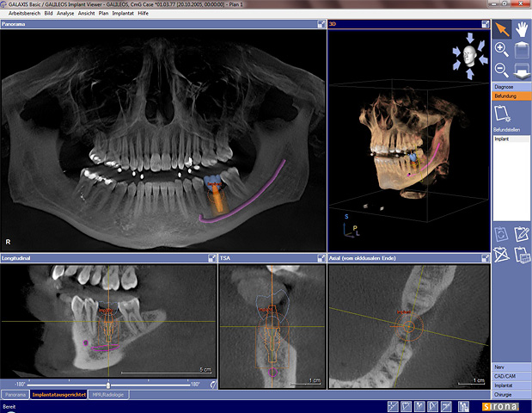Click the fourth angle tool icon
This screenshot has width=532, height=413.
point(433,406)
